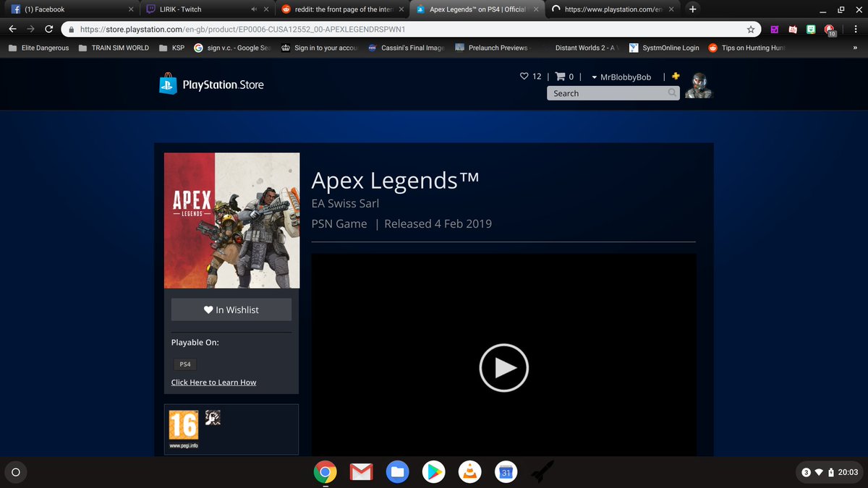The image size is (868, 488).
Task: Open TRAIN SIM WORLD bookmark folder
Action: (x=114, y=48)
